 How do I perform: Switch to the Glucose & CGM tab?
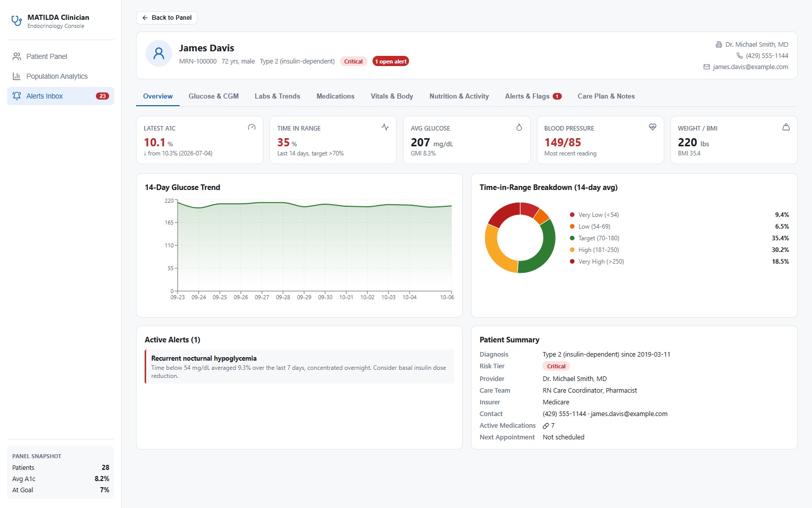pyautogui.click(x=214, y=96)
